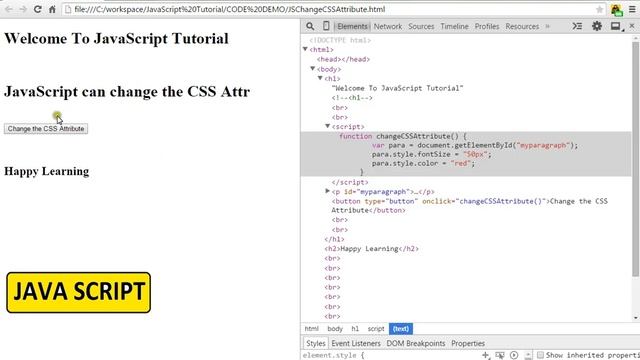Viewport: 640px width, 360px height.
Task: Switch to the Sources tab
Action: point(421,26)
